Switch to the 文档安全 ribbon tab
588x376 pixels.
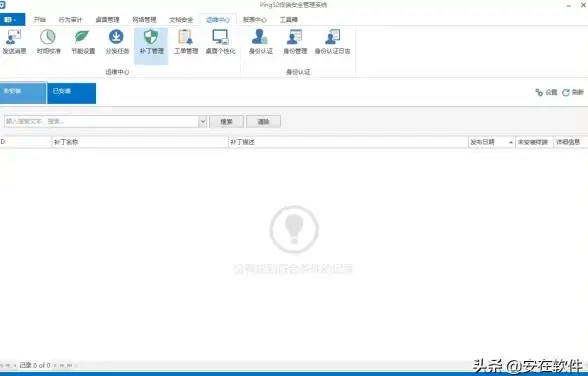point(181,19)
